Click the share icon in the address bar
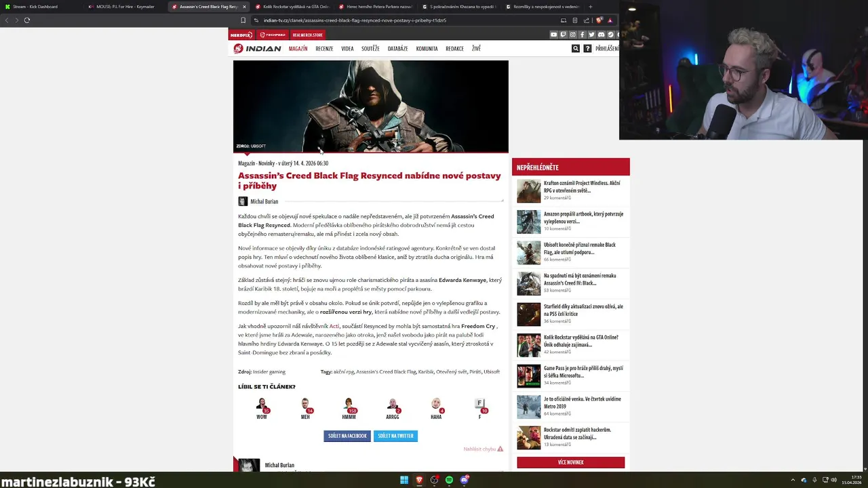The height and width of the screenshot is (488, 868). click(x=587, y=20)
